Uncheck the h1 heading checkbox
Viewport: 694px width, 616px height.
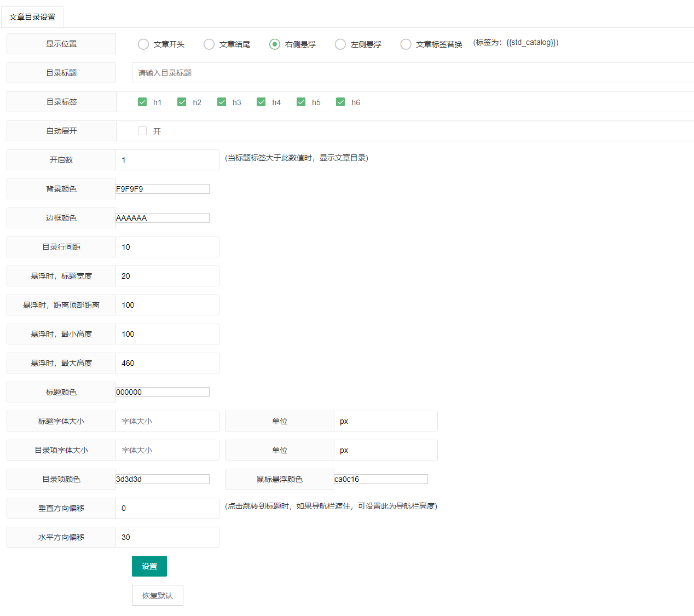coord(142,102)
